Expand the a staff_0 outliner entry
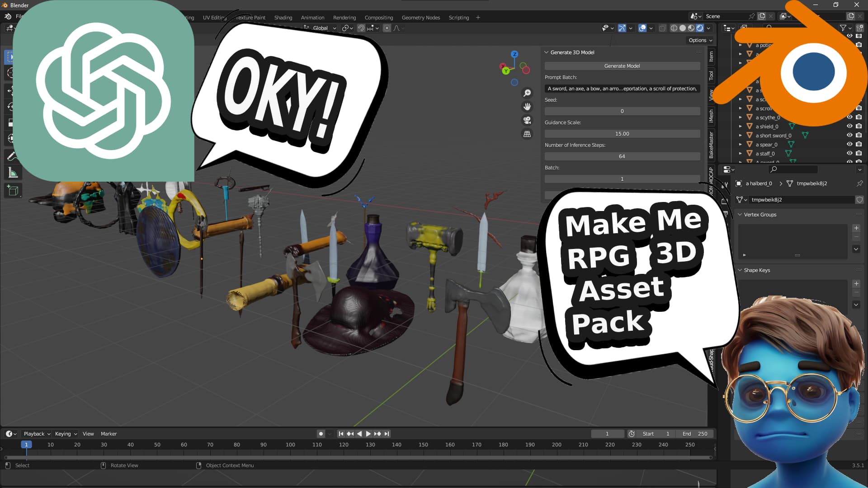 click(x=740, y=154)
